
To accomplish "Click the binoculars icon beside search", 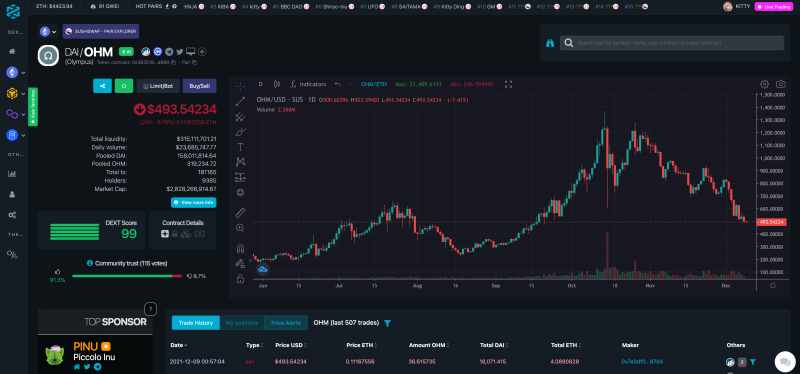I will (550, 43).
